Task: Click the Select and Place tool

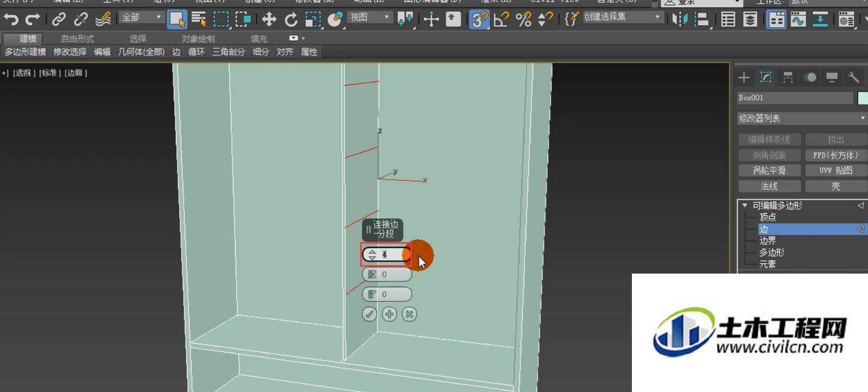Action: [x=335, y=20]
